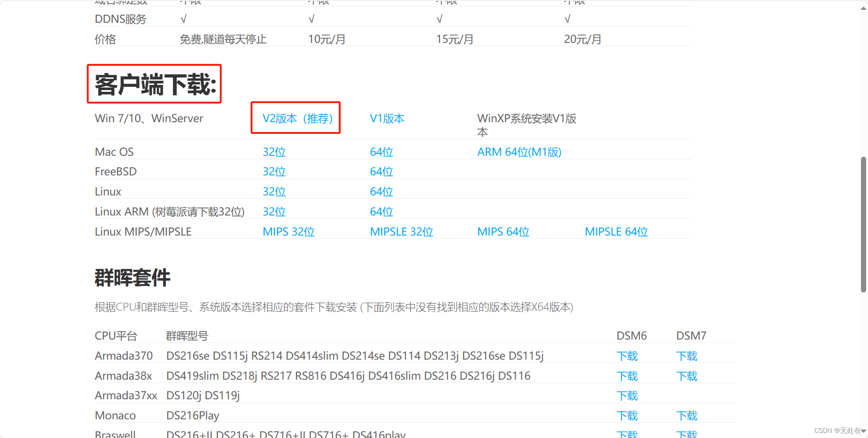Select the 群晖套件 heading text
This screenshot has height=438, width=868.
[x=133, y=278]
